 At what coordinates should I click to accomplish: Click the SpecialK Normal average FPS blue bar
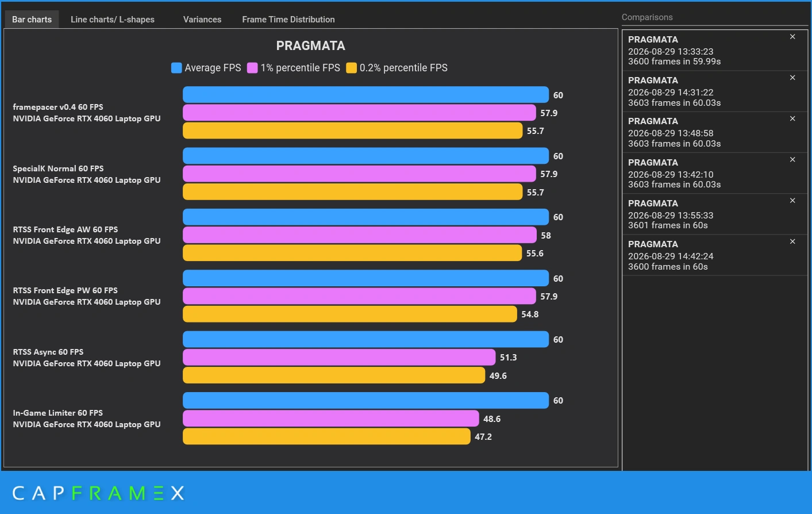pyautogui.click(x=365, y=156)
